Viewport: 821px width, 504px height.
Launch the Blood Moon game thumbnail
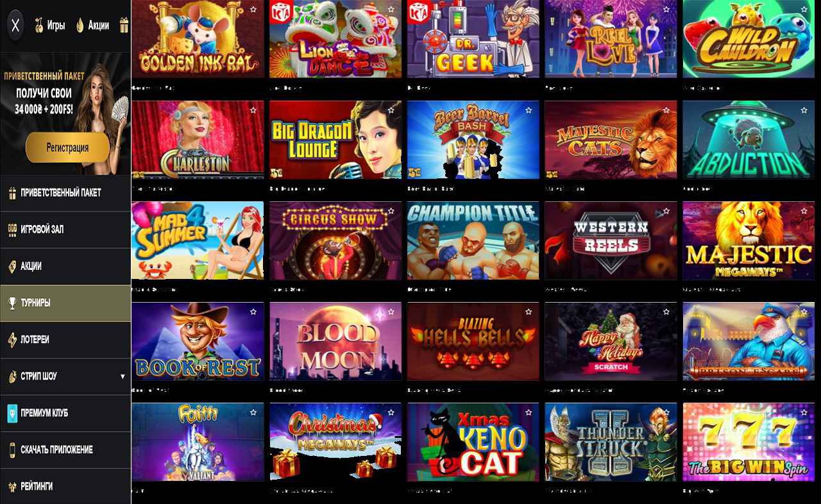tap(335, 342)
